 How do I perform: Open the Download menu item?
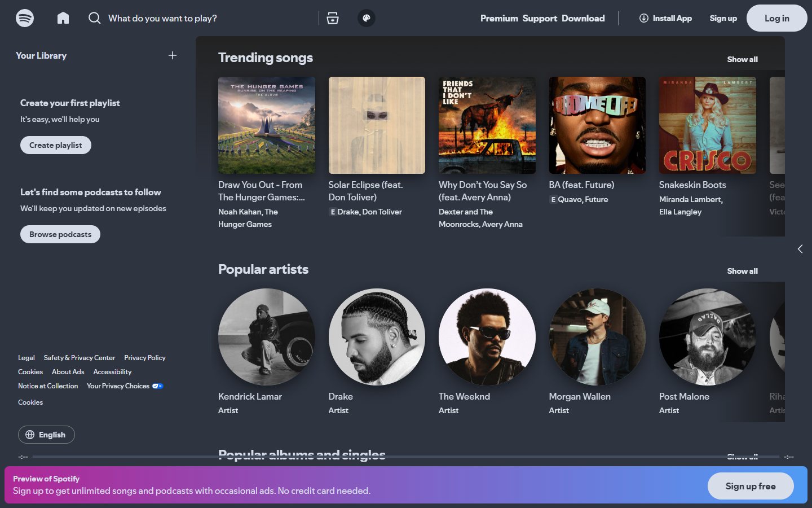(583, 18)
